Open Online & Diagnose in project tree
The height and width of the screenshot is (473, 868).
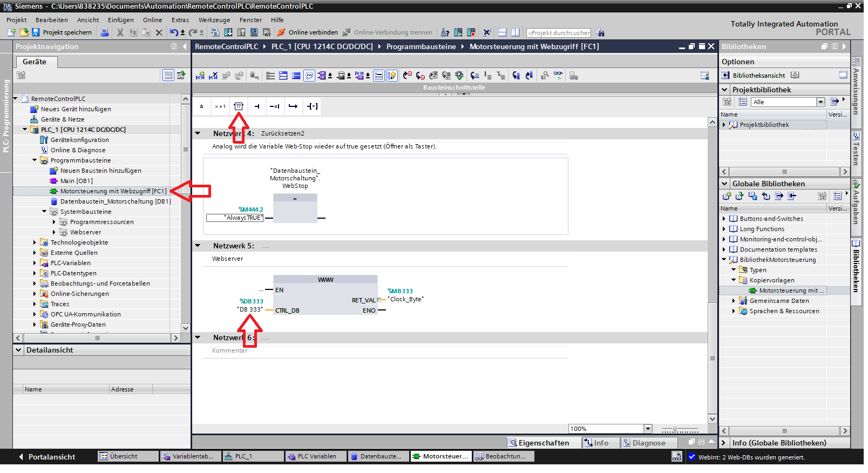pos(78,150)
